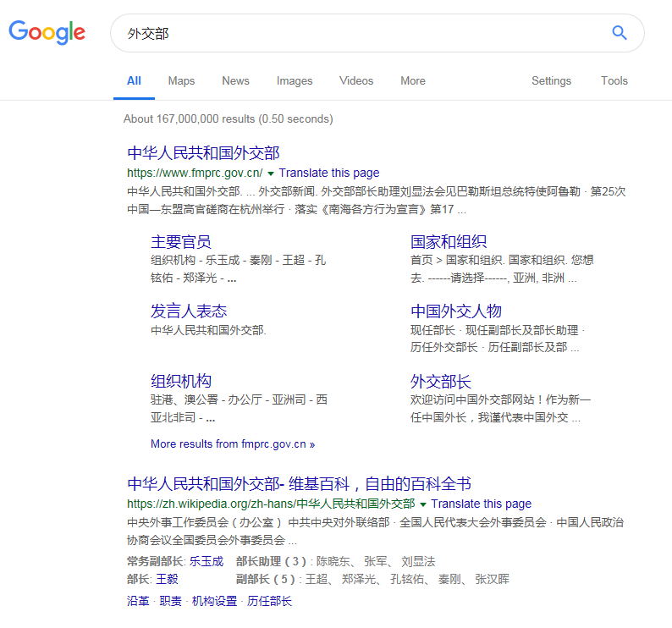
Task: Click the 部长助理 (3) label text
Action: pos(271,561)
